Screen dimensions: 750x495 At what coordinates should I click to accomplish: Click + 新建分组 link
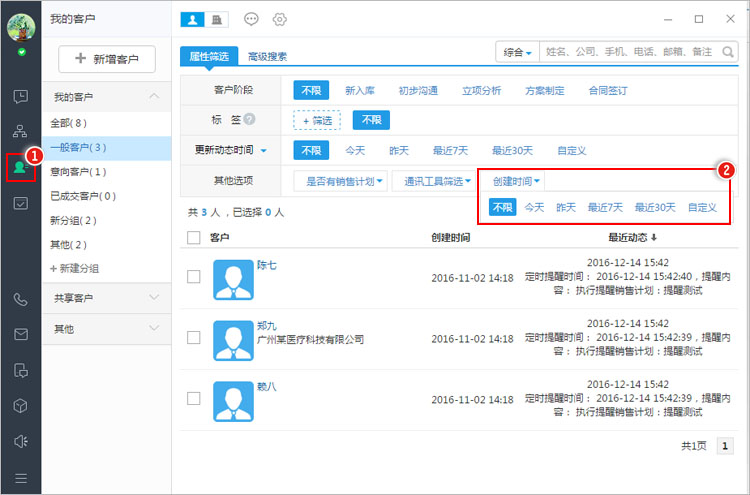pyautogui.click(x=75, y=268)
